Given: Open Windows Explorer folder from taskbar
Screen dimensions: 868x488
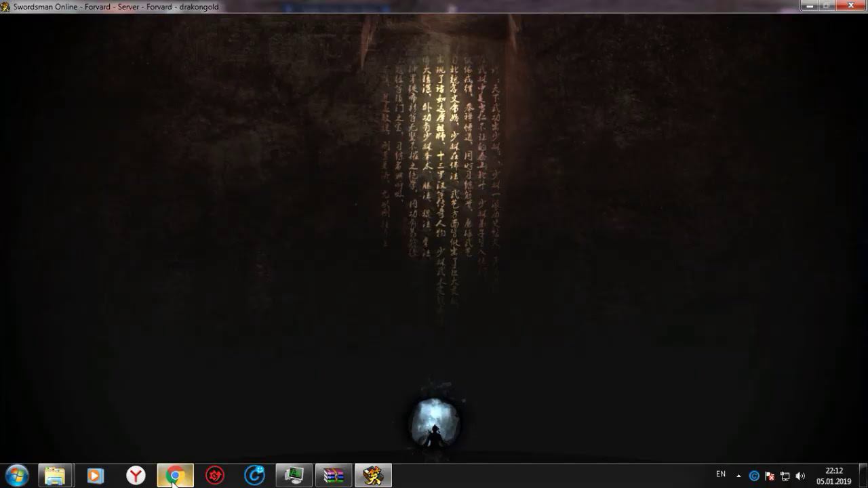Looking at the screenshot, I should pos(55,475).
